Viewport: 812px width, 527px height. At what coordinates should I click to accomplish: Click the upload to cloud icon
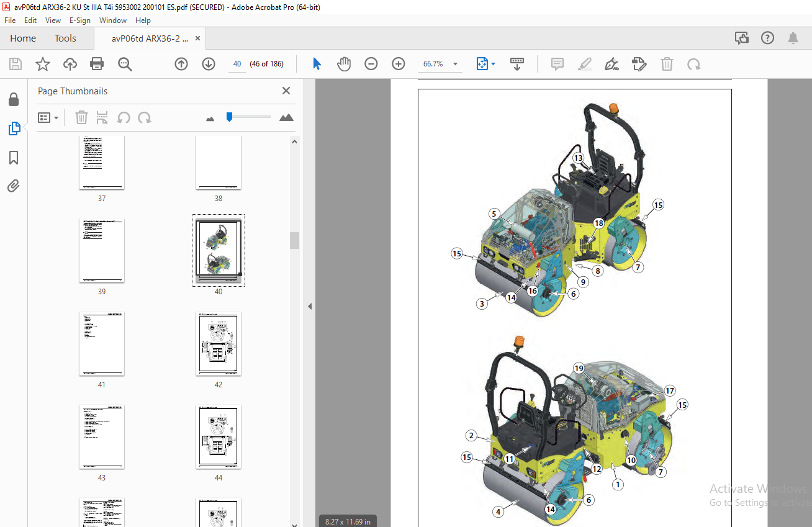[x=70, y=64]
